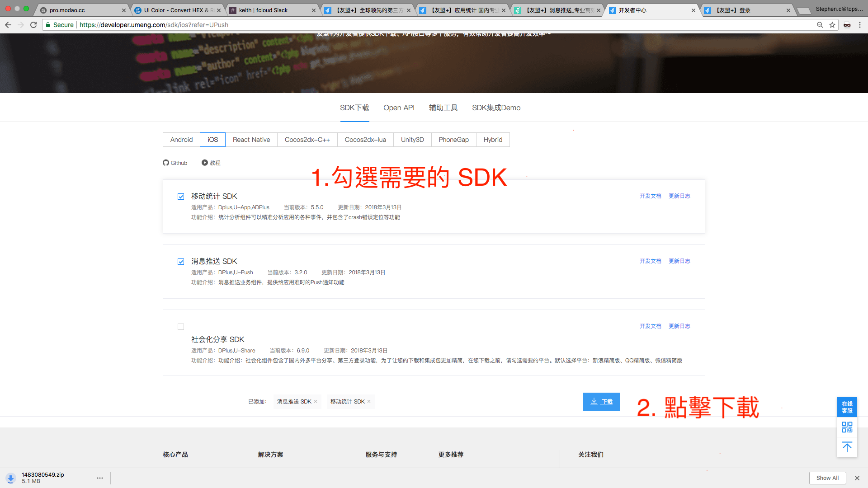Open 在线客服 online support widget
868x488 pixels.
point(847,407)
